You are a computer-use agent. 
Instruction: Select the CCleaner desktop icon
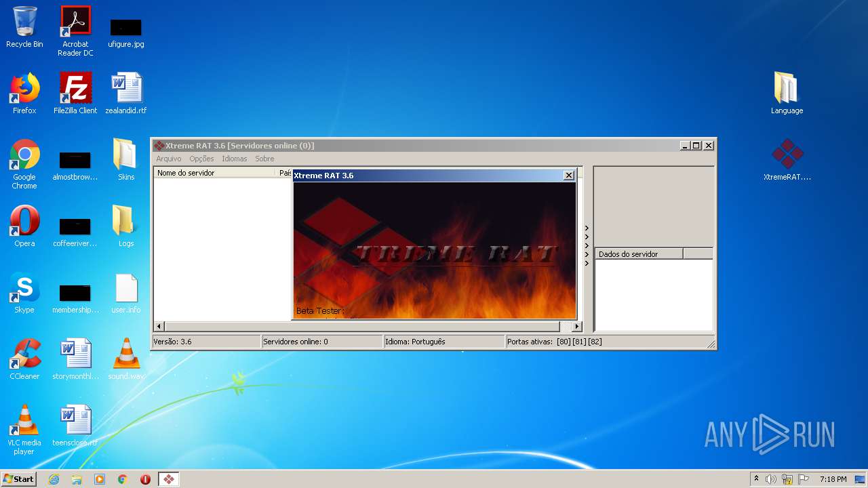tap(24, 359)
